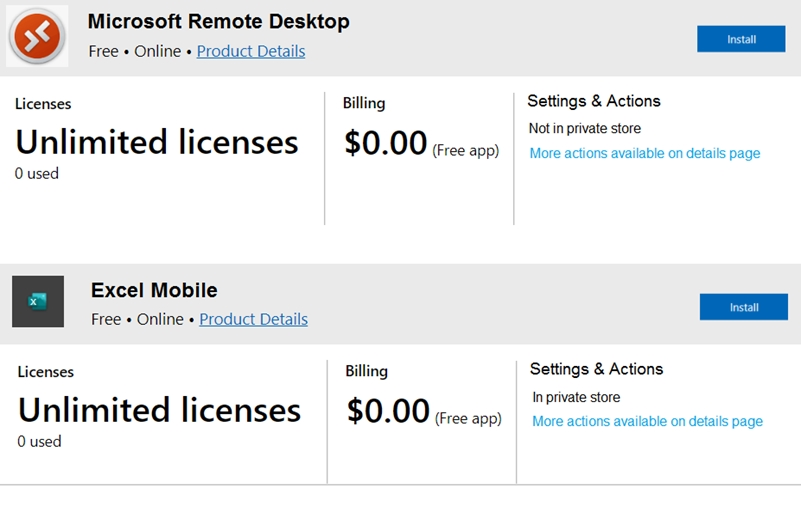Click Settings & Actions heading for Excel Mobile
The height and width of the screenshot is (524, 801).
tap(596, 369)
